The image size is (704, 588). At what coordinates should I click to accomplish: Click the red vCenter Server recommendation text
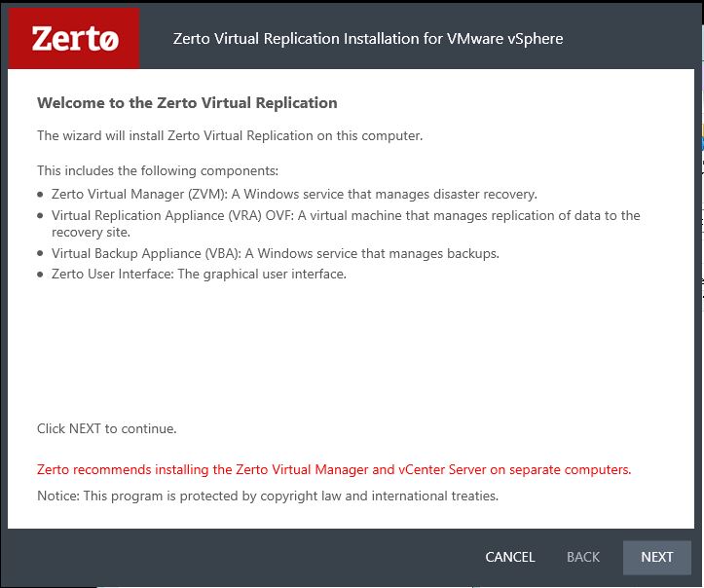[x=334, y=469]
